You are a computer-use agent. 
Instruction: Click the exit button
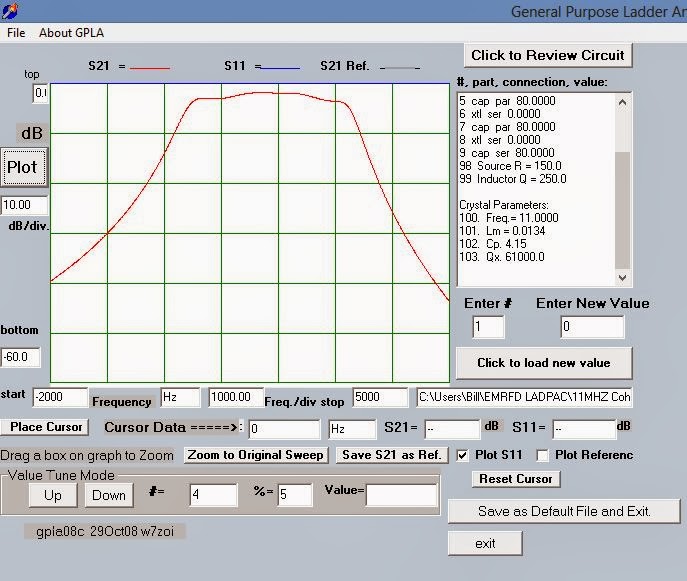coord(485,543)
